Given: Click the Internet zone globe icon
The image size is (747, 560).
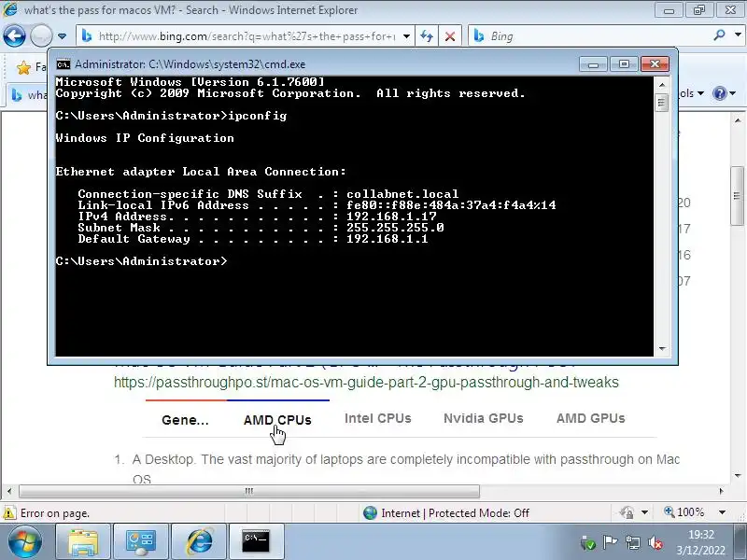Looking at the screenshot, I should [x=370, y=512].
